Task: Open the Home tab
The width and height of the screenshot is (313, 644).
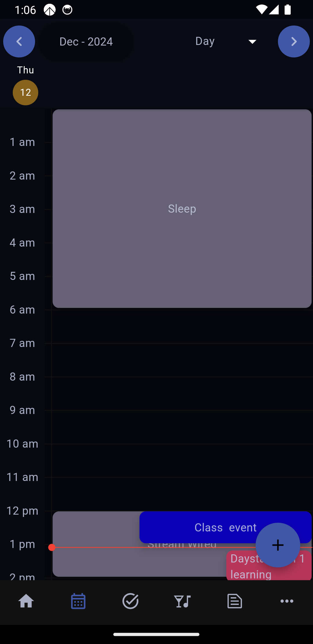Action: (26, 601)
